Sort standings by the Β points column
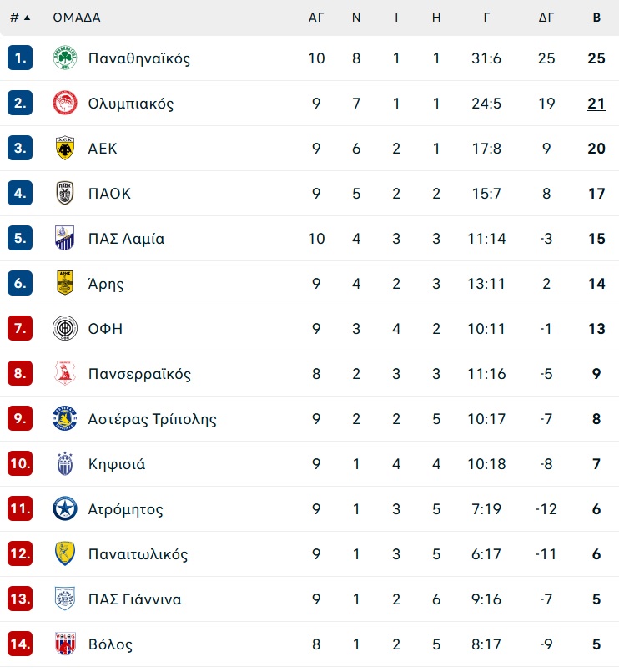The image size is (619, 672). pyautogui.click(x=596, y=18)
